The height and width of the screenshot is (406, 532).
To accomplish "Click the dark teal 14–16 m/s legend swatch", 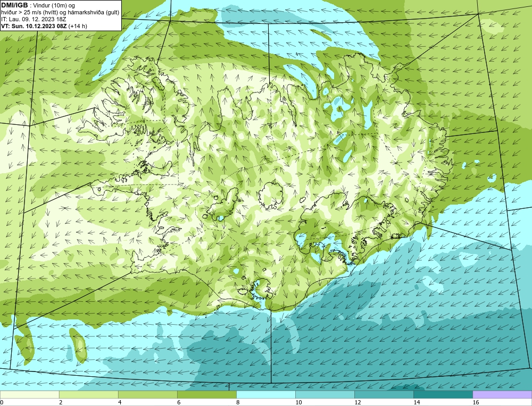I will point(443,394).
